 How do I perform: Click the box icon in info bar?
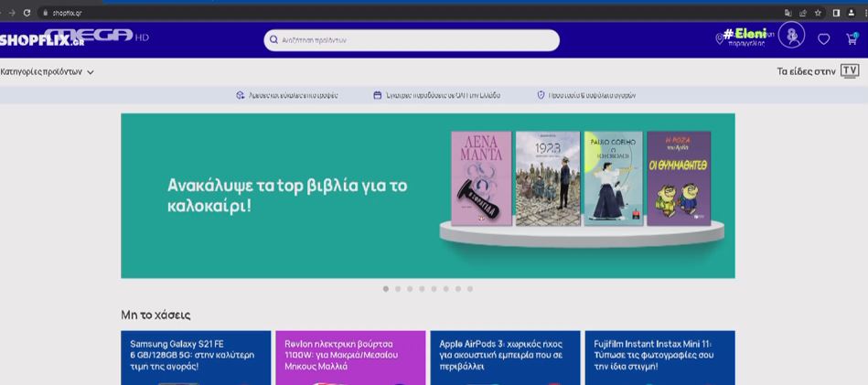pos(240,95)
